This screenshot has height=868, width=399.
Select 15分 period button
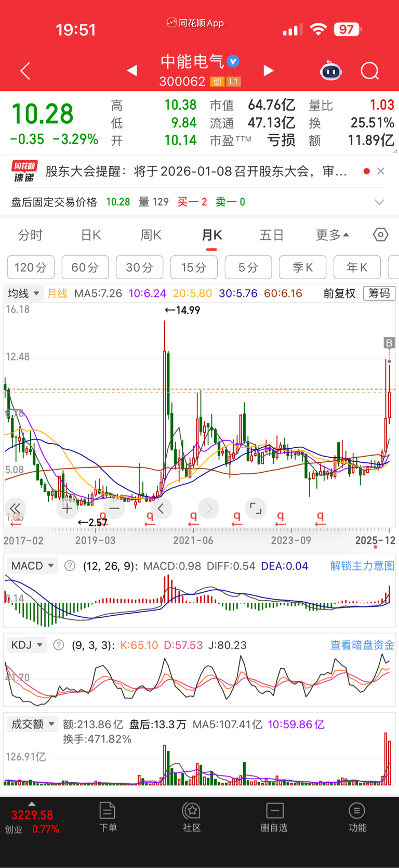point(194,267)
